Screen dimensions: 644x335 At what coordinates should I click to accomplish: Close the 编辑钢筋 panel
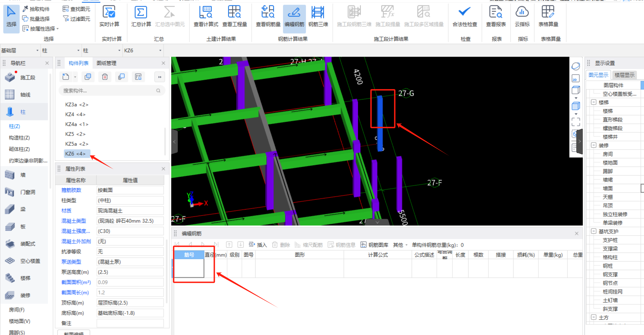pyautogui.click(x=577, y=233)
